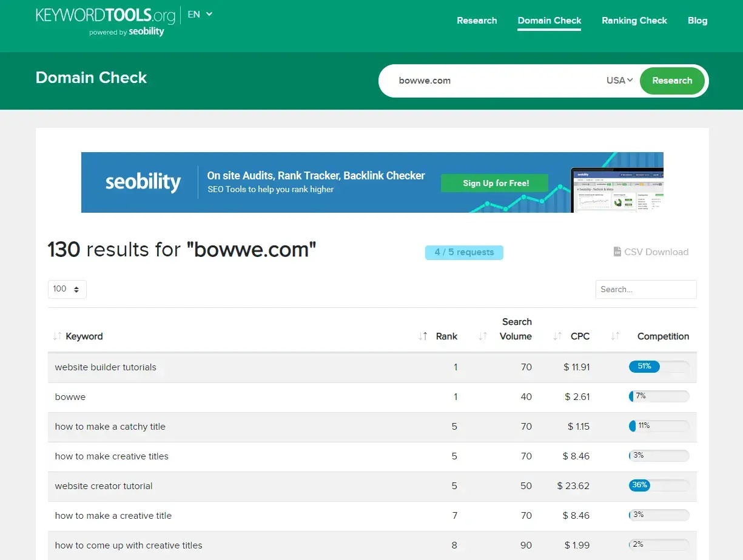Image resolution: width=743 pixels, height=560 pixels.
Task: Sort by Search Volume arrows icon
Action: click(x=483, y=336)
